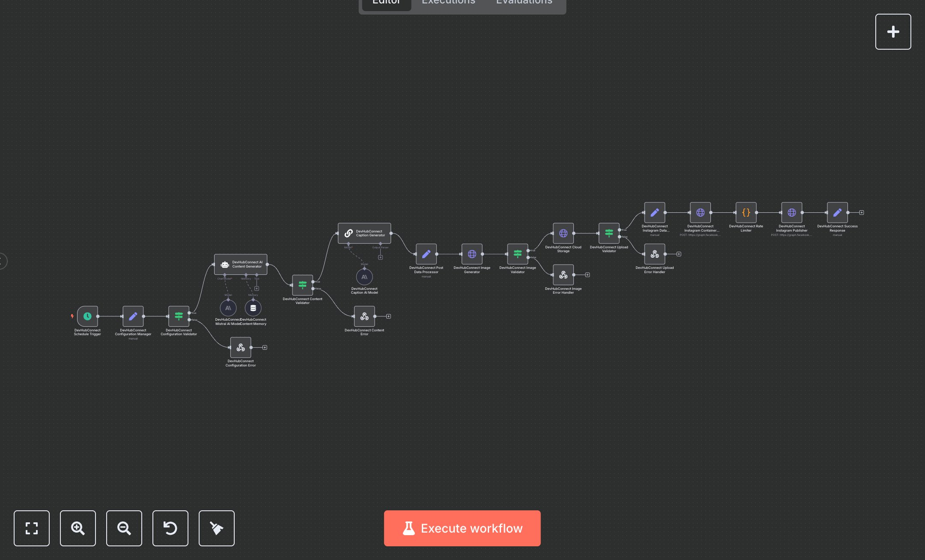Select the AI Content Generator robot node
This screenshot has width=925, height=560.
point(241,265)
